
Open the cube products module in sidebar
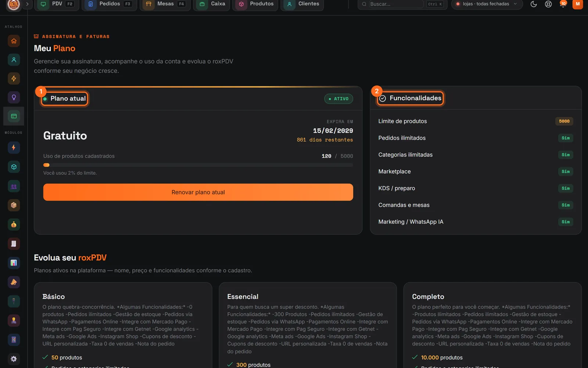click(x=14, y=167)
